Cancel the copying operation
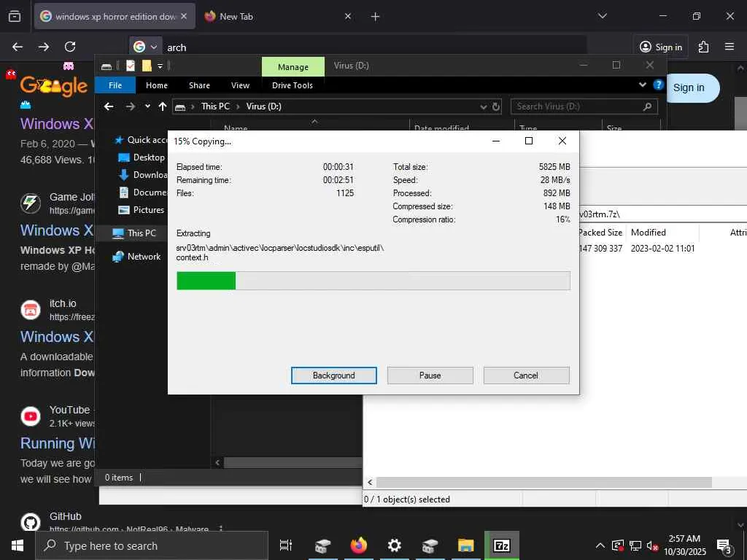This screenshot has height=560, width=747. coord(526,376)
